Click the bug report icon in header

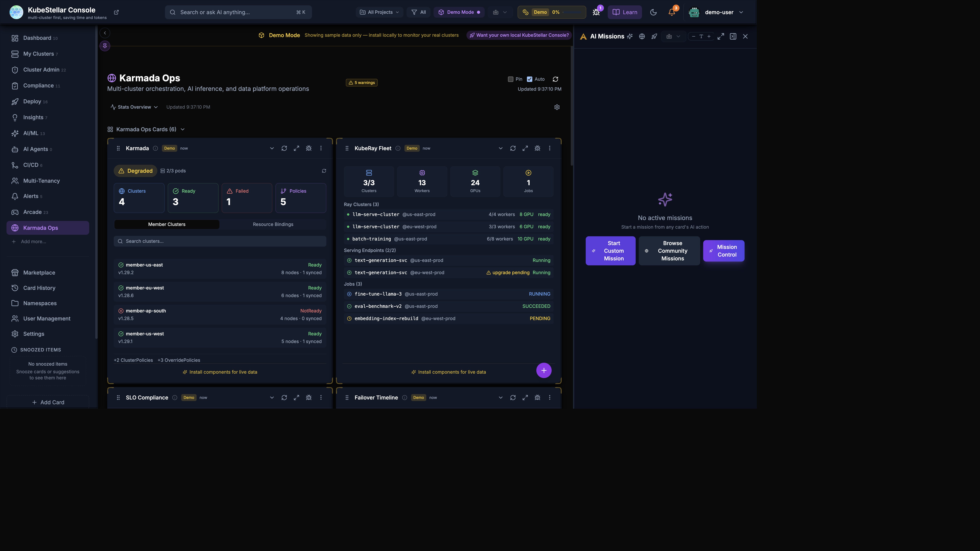point(596,12)
